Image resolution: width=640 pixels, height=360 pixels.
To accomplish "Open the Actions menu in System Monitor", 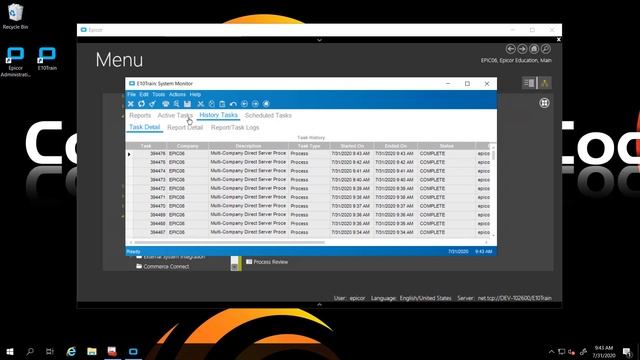I will [177, 94].
